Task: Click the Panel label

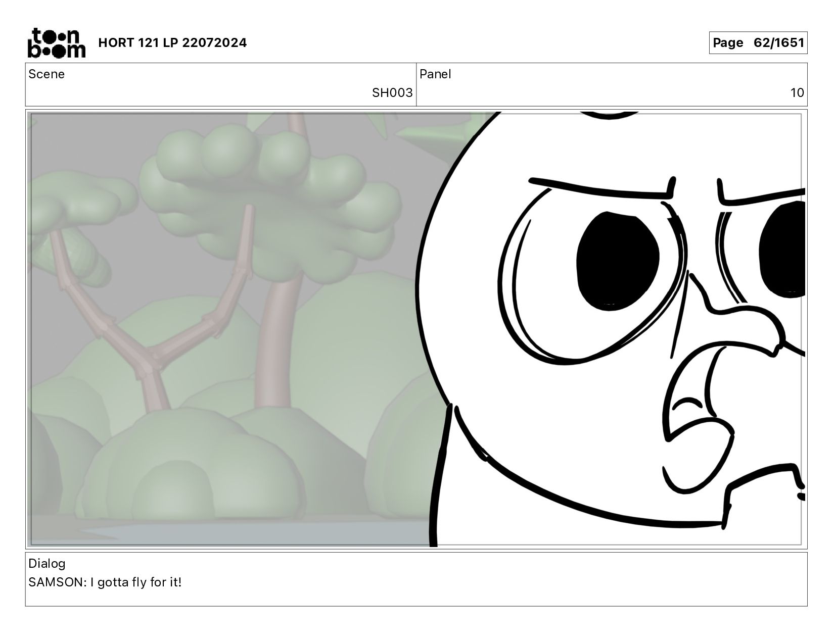Action: click(x=435, y=74)
